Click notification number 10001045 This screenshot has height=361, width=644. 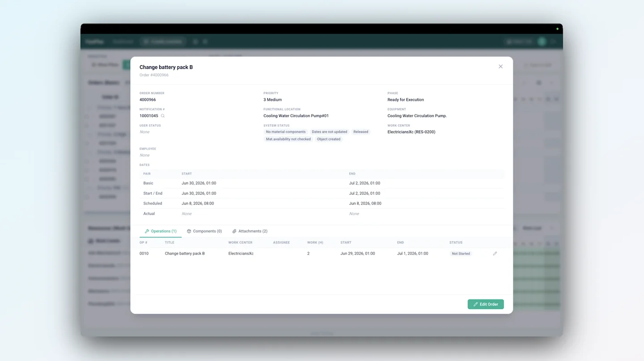click(x=149, y=116)
